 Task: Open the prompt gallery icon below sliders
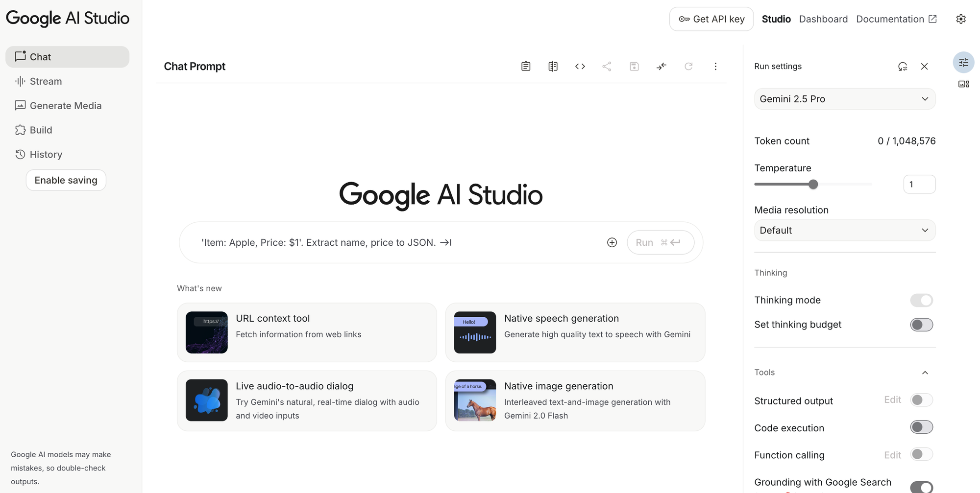pyautogui.click(x=963, y=84)
